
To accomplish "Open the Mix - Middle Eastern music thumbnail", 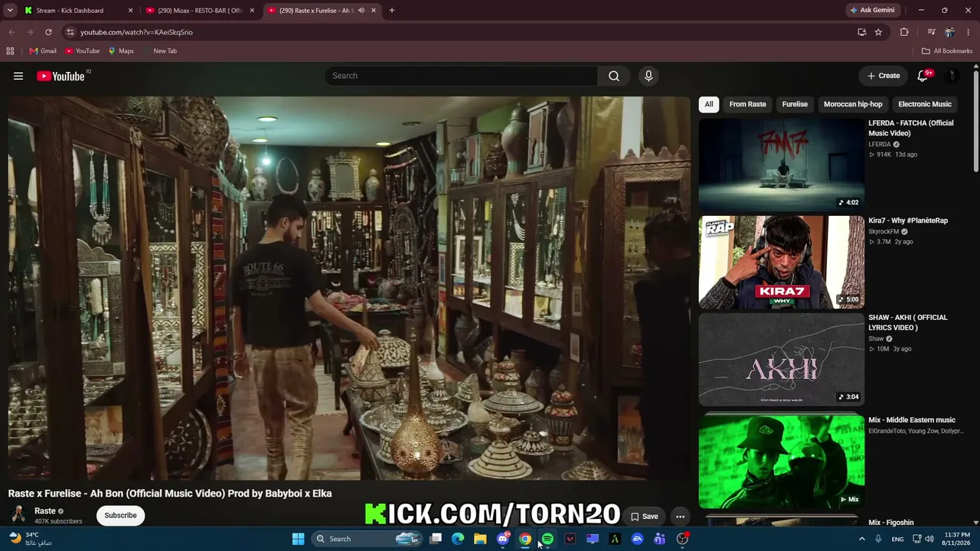I will tap(781, 461).
